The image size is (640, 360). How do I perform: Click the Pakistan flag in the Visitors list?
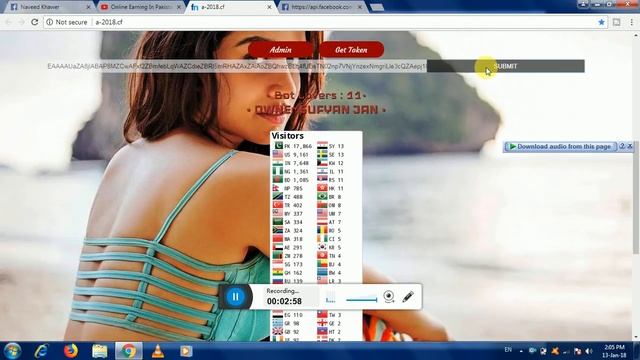tap(278, 146)
